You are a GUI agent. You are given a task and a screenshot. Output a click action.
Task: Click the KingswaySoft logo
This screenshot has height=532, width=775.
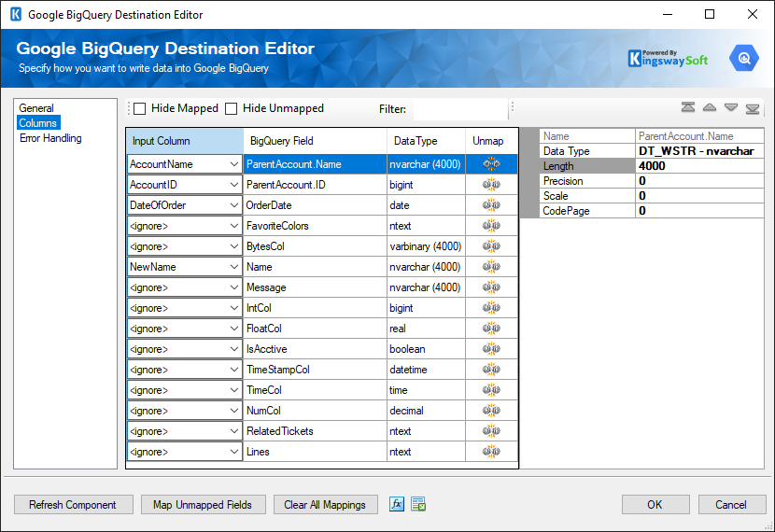click(668, 59)
